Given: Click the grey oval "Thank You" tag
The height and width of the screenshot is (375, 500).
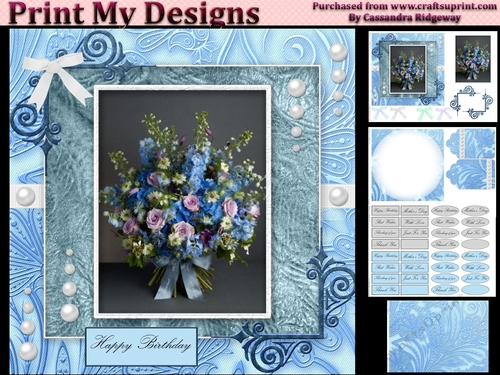Looking at the screenshot, I should [x=445, y=244].
